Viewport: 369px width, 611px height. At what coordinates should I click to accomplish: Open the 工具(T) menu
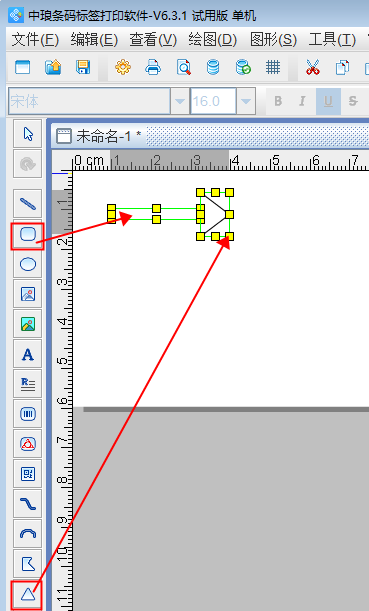point(332,39)
